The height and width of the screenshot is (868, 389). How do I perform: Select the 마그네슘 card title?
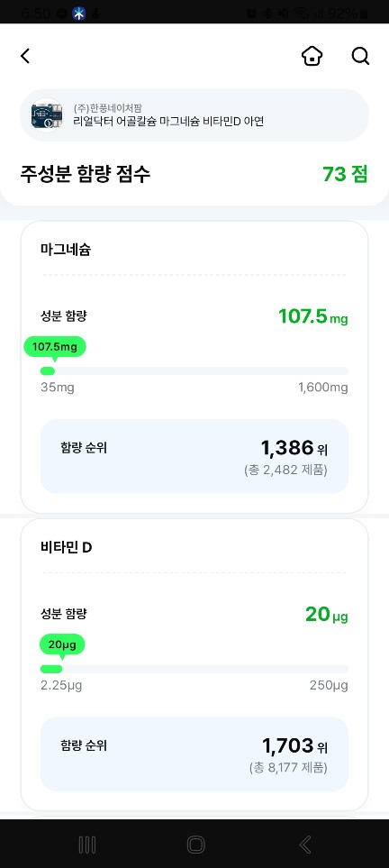point(66,250)
